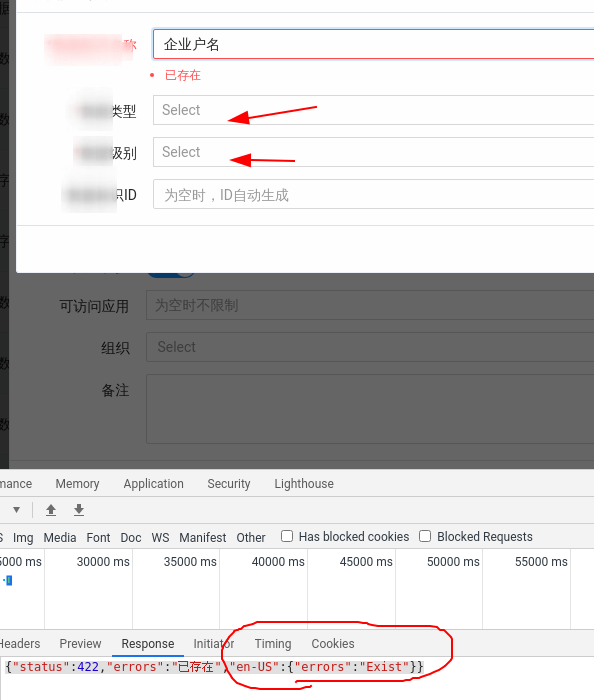The width and height of the screenshot is (594, 700).
Task: Toggle the blue switch behind the dialog
Action: 170,274
